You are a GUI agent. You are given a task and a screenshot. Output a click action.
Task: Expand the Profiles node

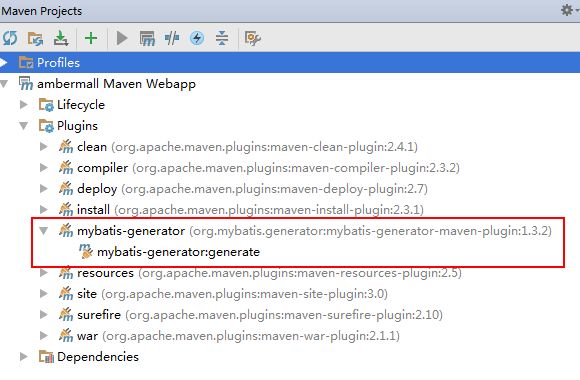coord(4,63)
